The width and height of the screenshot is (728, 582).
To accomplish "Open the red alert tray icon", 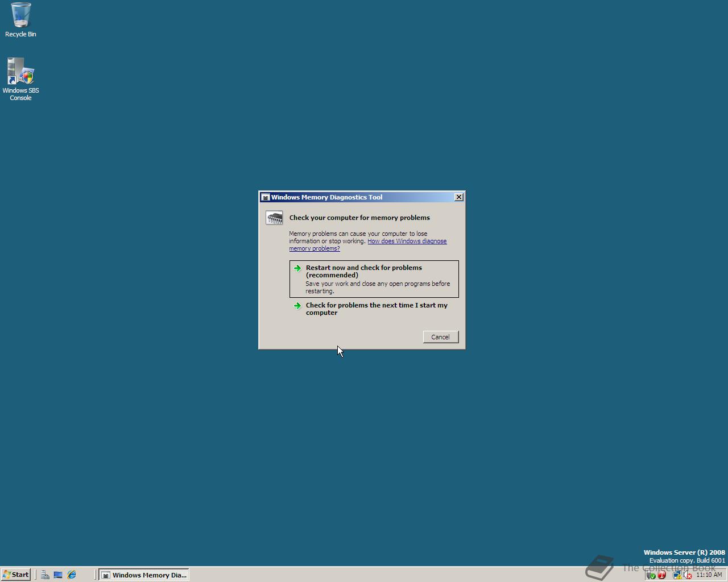I will [661, 575].
